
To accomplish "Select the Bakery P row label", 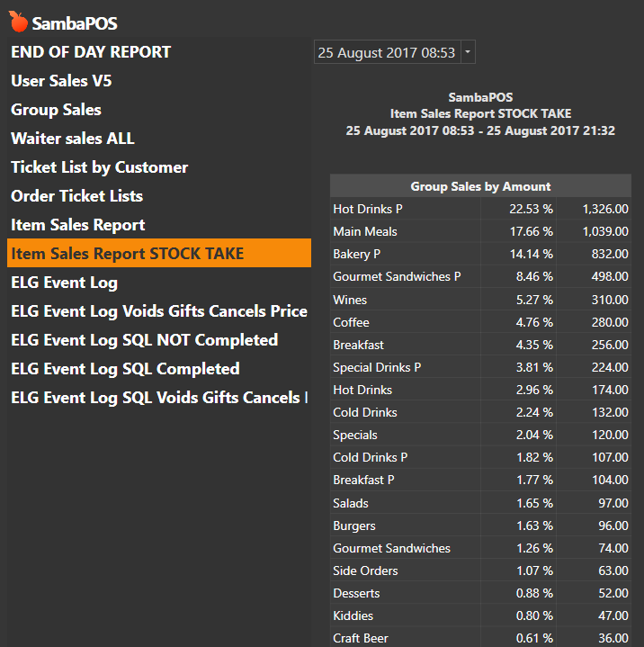I will click(x=357, y=254).
